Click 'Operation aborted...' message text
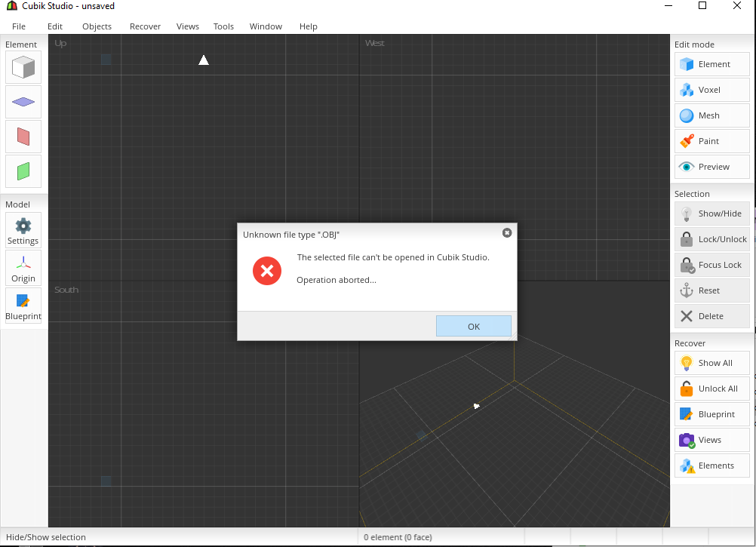 (x=336, y=280)
